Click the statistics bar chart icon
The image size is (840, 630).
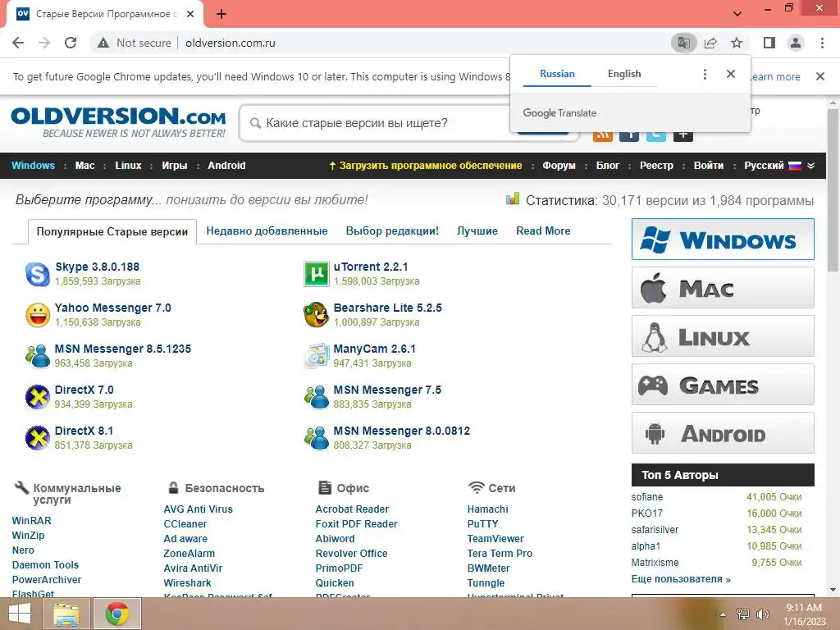tap(513, 199)
